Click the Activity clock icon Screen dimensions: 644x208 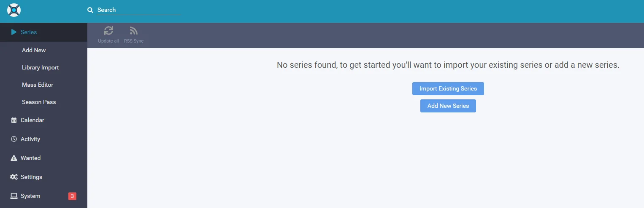pyautogui.click(x=14, y=139)
